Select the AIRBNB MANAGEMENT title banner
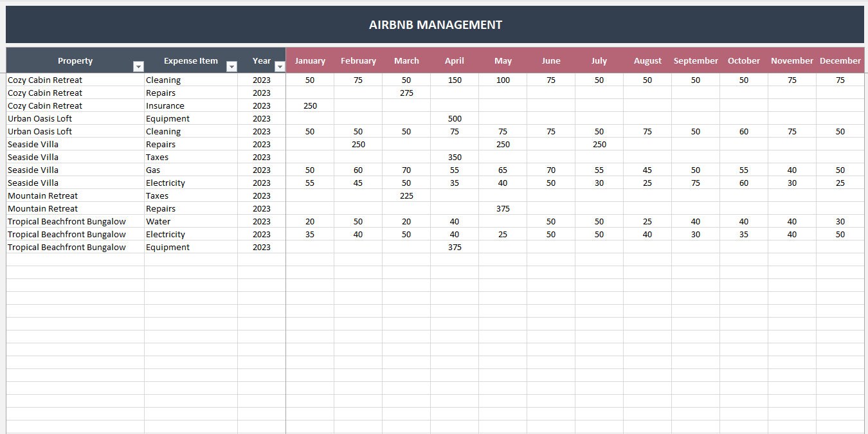The width and height of the screenshot is (868, 434). click(435, 24)
